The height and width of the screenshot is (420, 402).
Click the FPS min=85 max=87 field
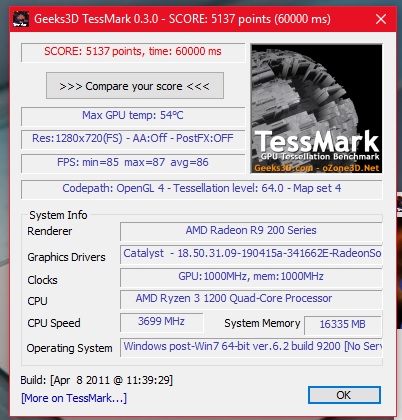point(133,163)
